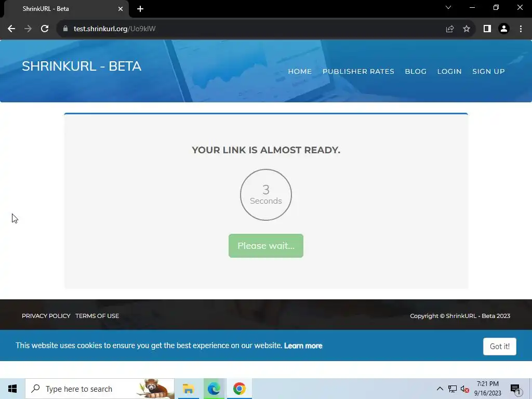The image size is (532, 399).
Task: Click the padlock site info icon
Action: pyautogui.click(x=65, y=29)
